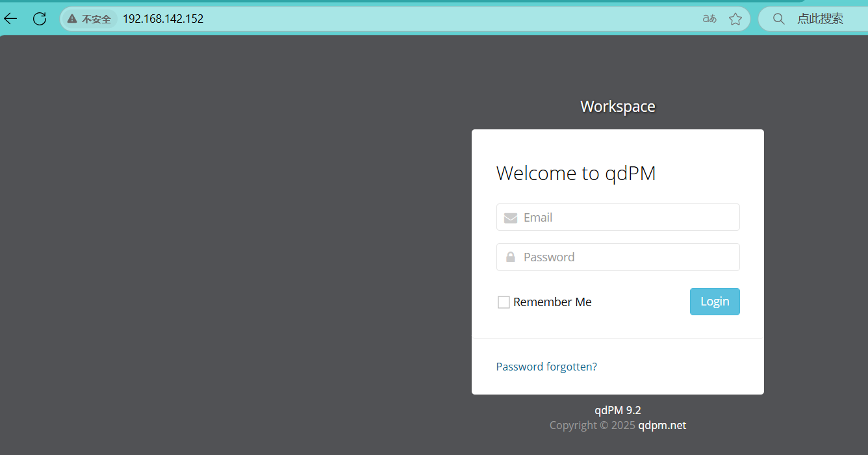Focus the Email input field
The height and width of the screenshot is (455, 868).
coord(618,217)
